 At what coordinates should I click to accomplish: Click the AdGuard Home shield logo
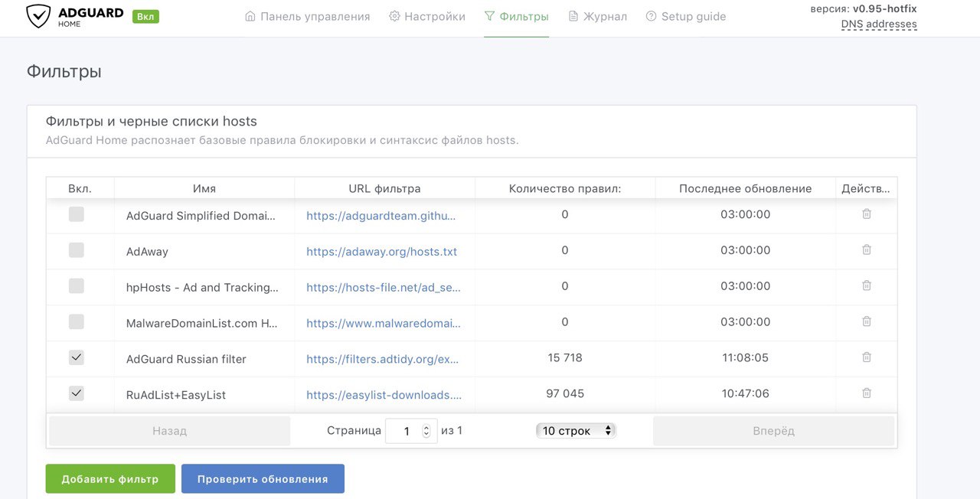pos(38,16)
